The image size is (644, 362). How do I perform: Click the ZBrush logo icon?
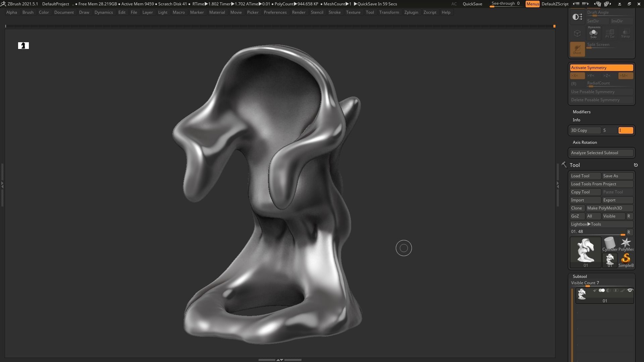[3, 4]
